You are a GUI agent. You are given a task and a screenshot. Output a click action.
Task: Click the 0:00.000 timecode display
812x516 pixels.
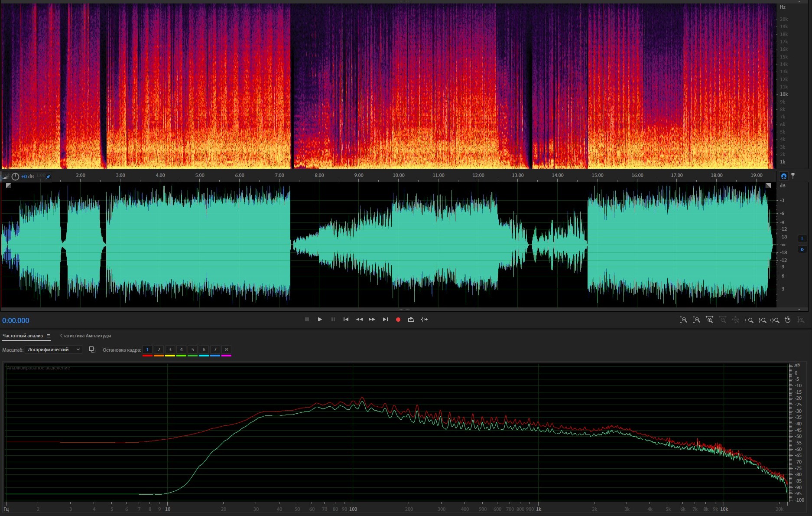[16, 321]
